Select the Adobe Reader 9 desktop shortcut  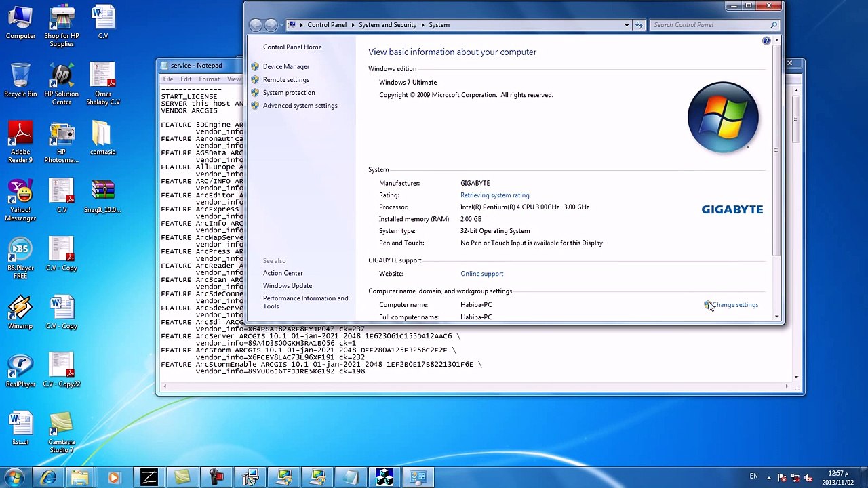pos(20,142)
